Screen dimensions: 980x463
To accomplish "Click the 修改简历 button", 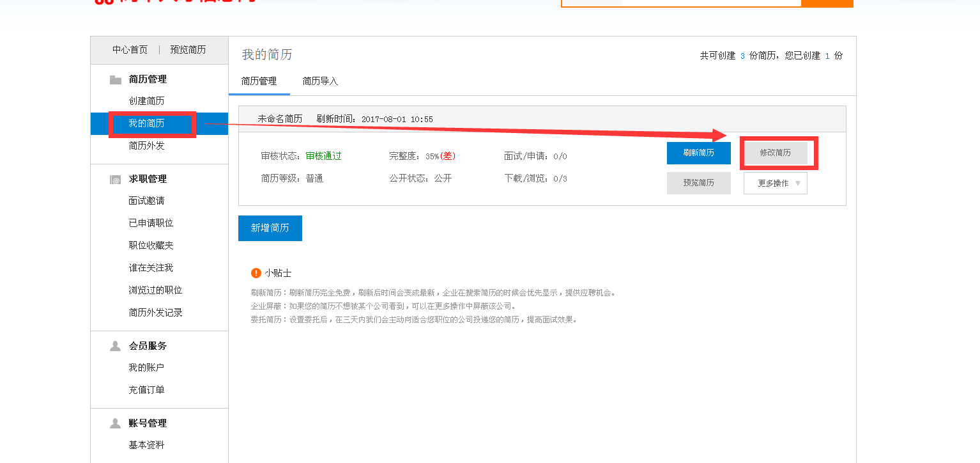I will [775, 153].
